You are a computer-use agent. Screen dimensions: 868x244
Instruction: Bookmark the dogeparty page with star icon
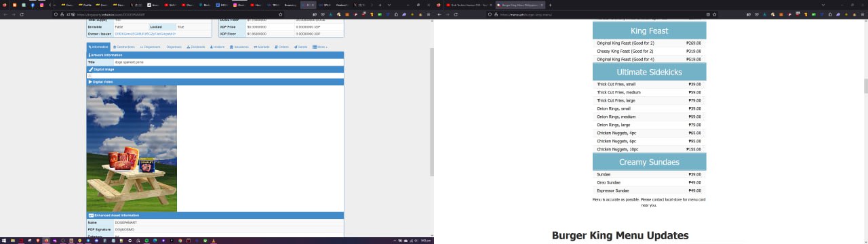point(280,14)
